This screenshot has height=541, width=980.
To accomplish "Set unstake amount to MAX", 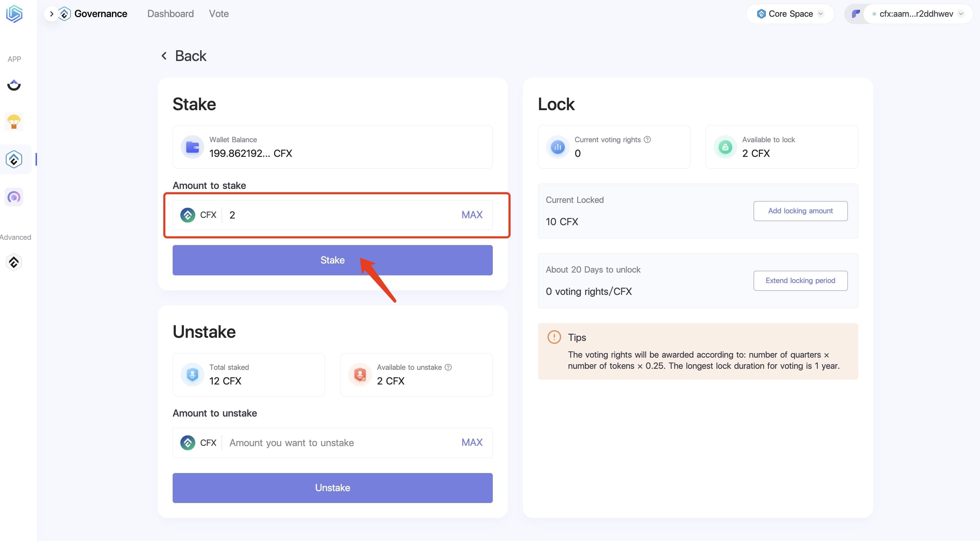I will tap(472, 443).
